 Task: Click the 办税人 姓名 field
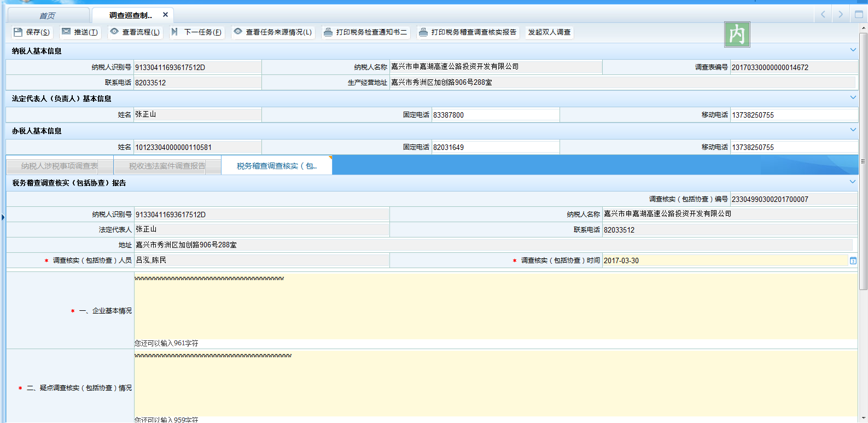(x=197, y=147)
